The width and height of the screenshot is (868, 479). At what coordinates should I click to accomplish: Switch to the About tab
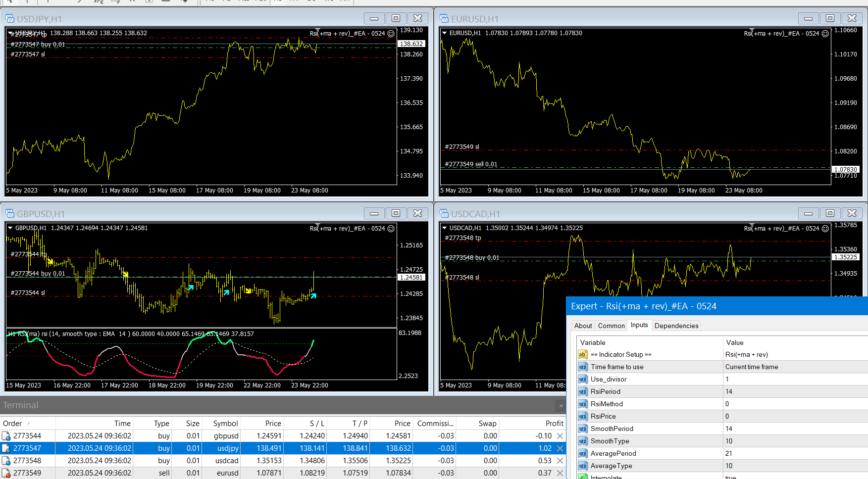click(x=583, y=326)
